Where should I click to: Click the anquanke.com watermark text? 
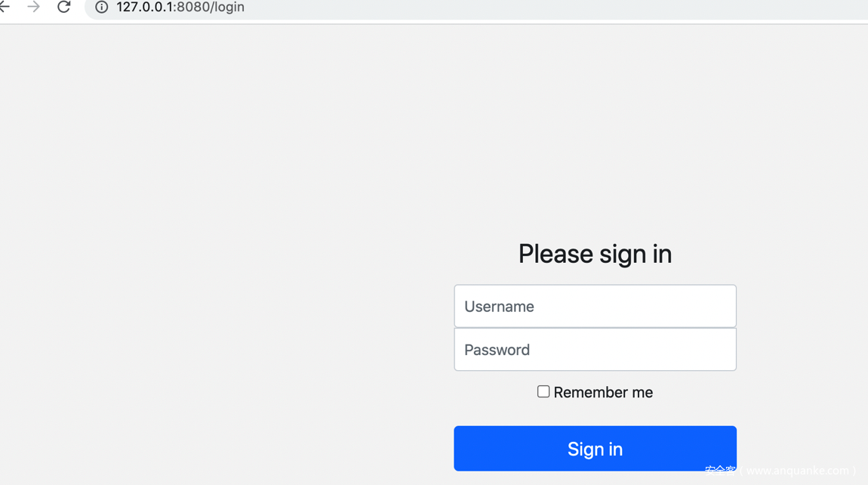(800, 471)
